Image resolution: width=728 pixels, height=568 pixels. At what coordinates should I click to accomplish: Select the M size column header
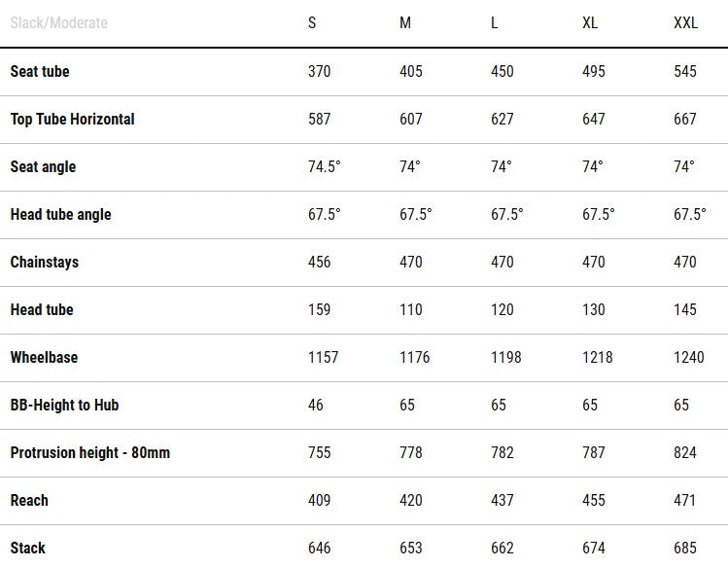[x=405, y=23]
